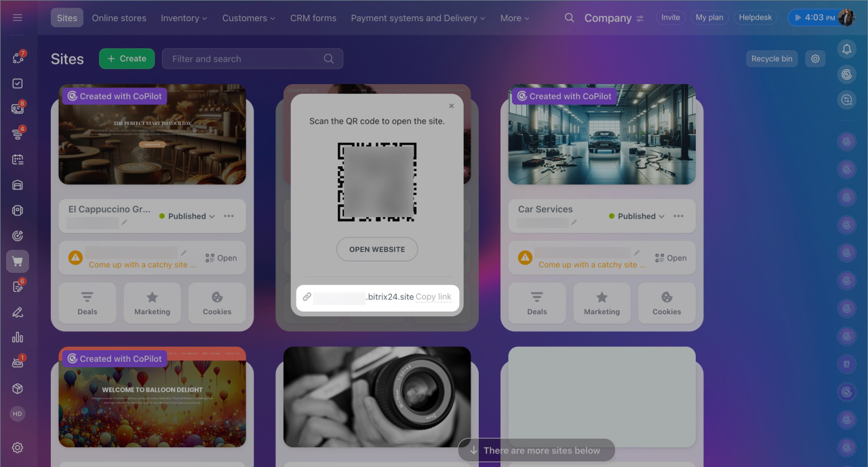The width and height of the screenshot is (868, 467).
Task: Switch to the Online stores tab
Action: (x=119, y=18)
